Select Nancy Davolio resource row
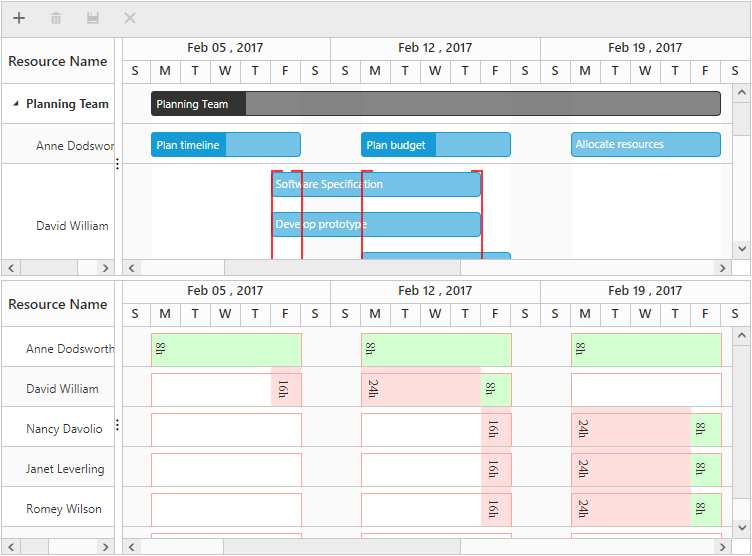The height and width of the screenshot is (556, 752). tap(64, 429)
